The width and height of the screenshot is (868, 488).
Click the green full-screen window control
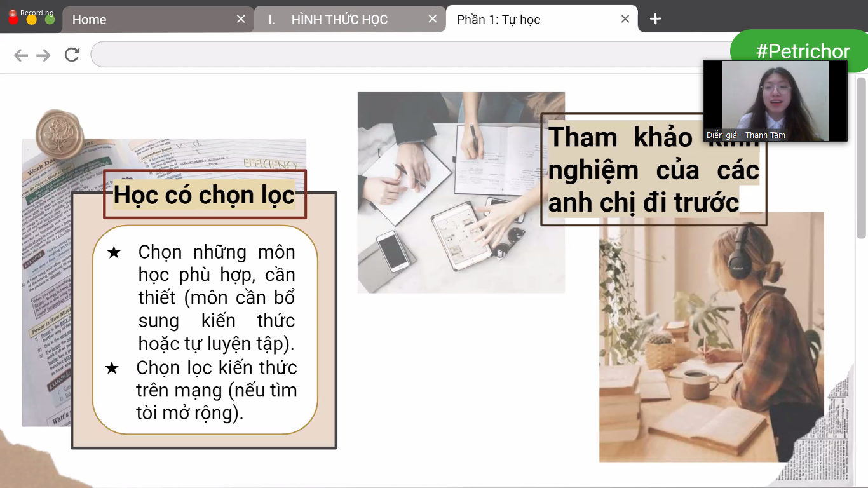coord(50,20)
